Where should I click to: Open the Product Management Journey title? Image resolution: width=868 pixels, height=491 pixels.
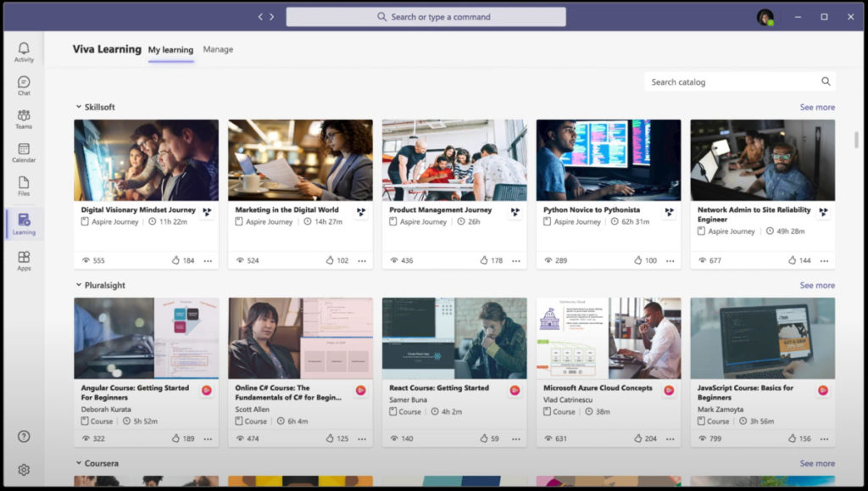(x=440, y=209)
